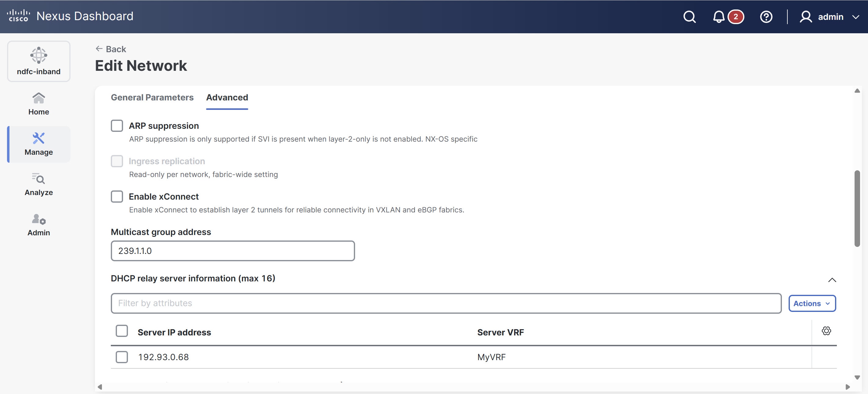Open the Manage tools section

click(39, 144)
